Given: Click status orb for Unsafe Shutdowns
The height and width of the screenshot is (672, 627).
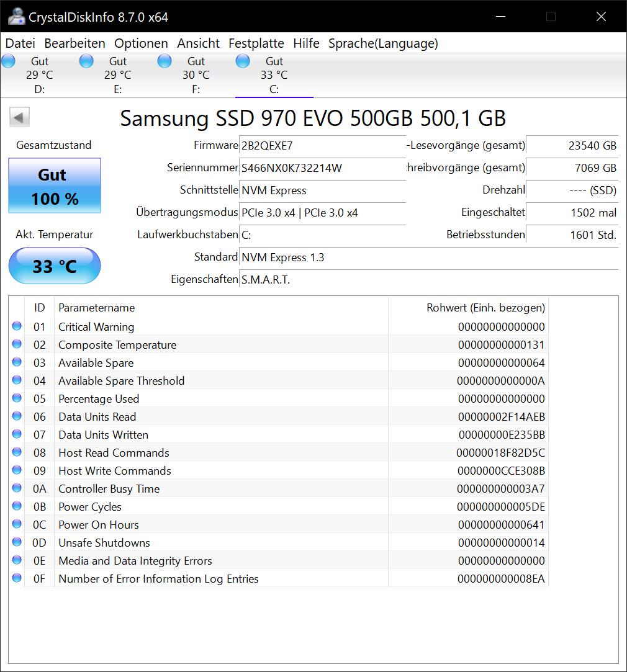Looking at the screenshot, I should click(x=17, y=542).
